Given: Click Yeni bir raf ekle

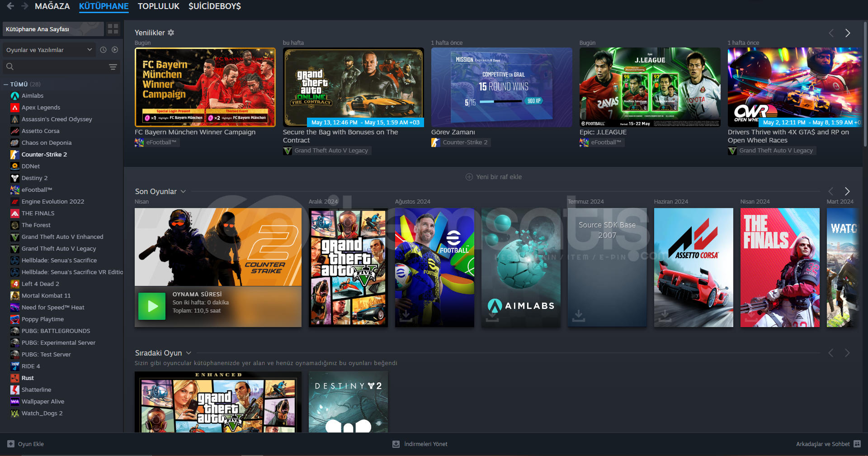Looking at the screenshot, I should [x=494, y=177].
